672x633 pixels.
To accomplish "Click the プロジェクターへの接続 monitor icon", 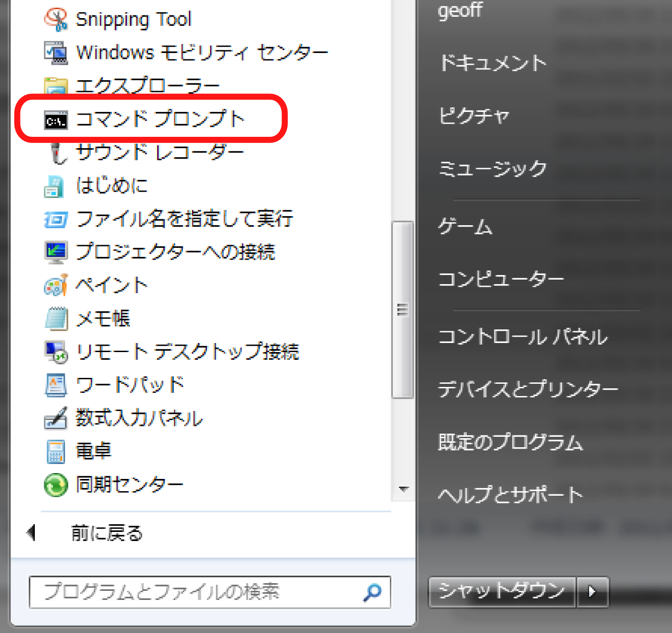I will [x=56, y=252].
